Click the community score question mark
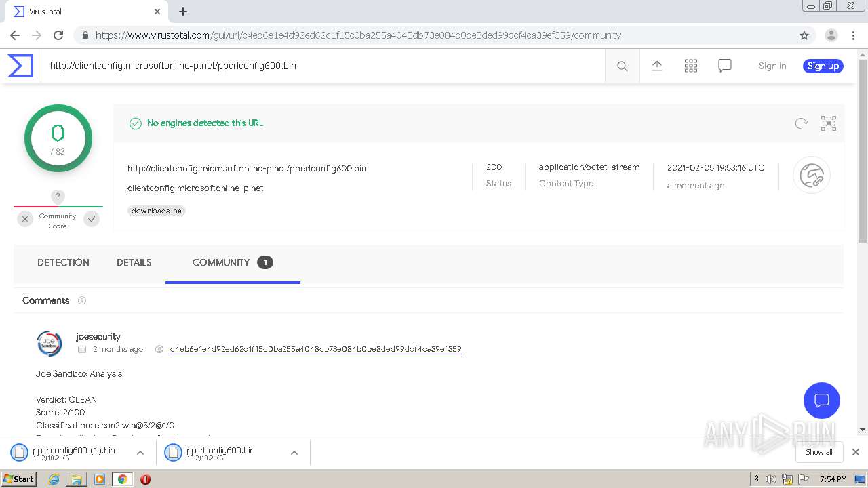The height and width of the screenshot is (488, 868). pos(58,197)
